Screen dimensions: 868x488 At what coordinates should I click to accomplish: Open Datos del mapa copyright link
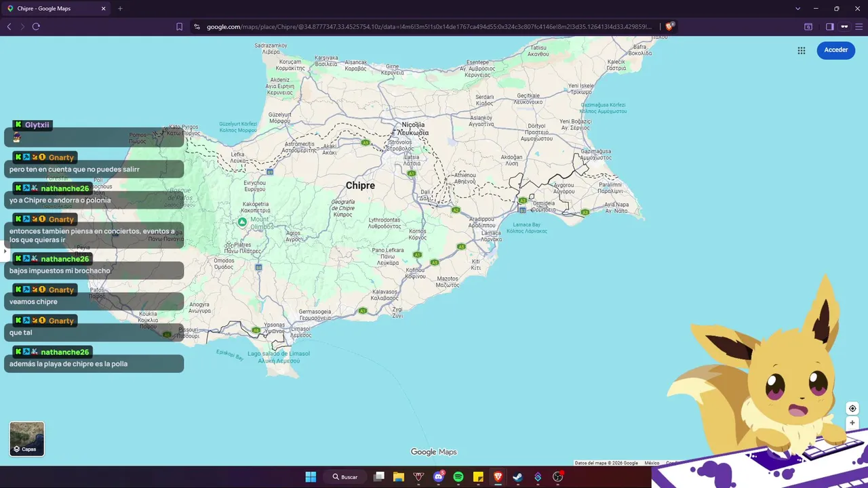(606, 463)
